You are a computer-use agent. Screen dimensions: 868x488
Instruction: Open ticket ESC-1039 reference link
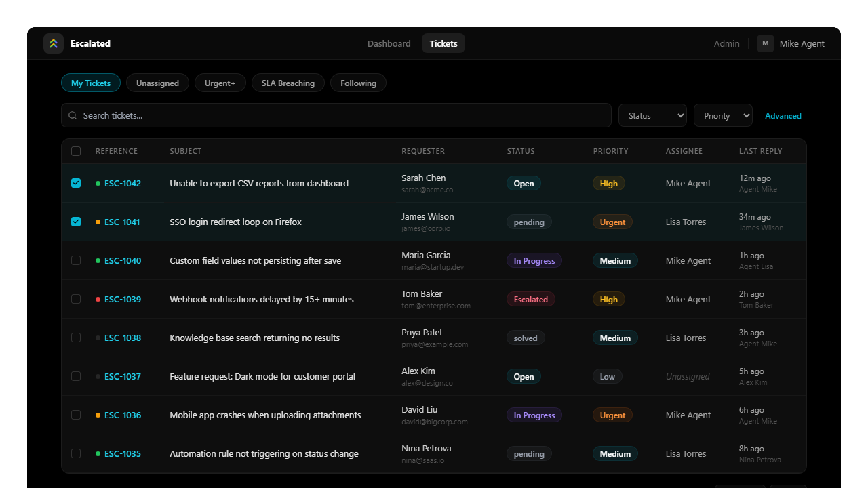[x=123, y=299]
